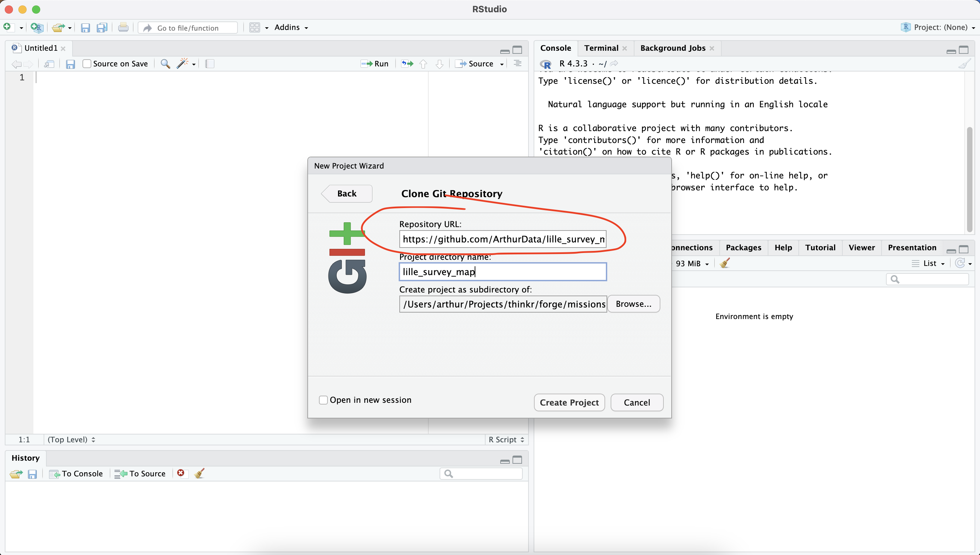Click the Show document outline icon
Screen dimensions: 980x555
pyautogui.click(x=517, y=64)
